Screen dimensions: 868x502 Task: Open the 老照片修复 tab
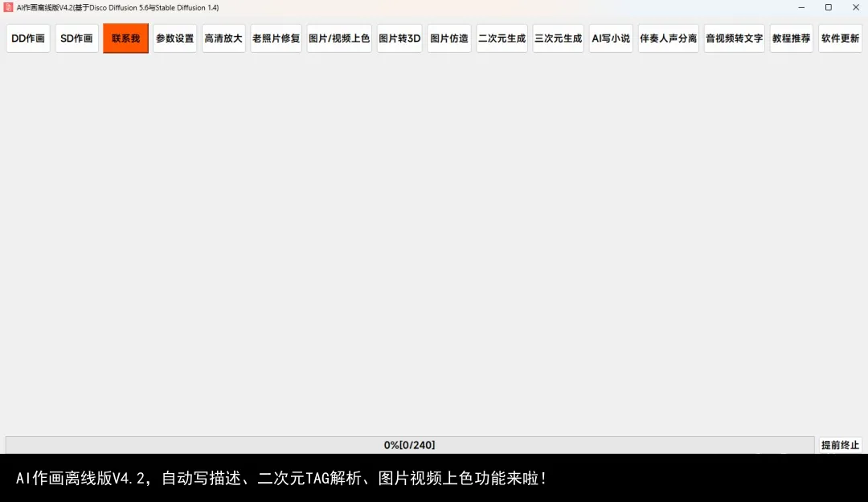tap(276, 39)
